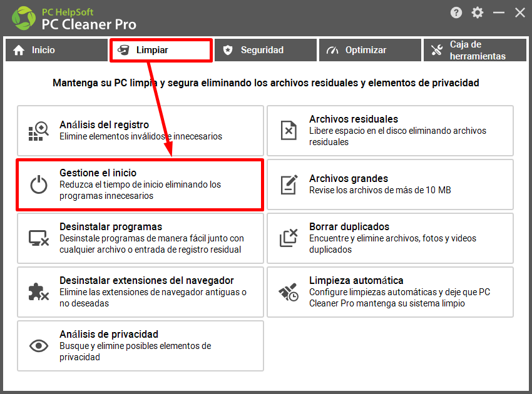Open the help question mark icon
This screenshot has height=394, width=532.
click(x=456, y=13)
